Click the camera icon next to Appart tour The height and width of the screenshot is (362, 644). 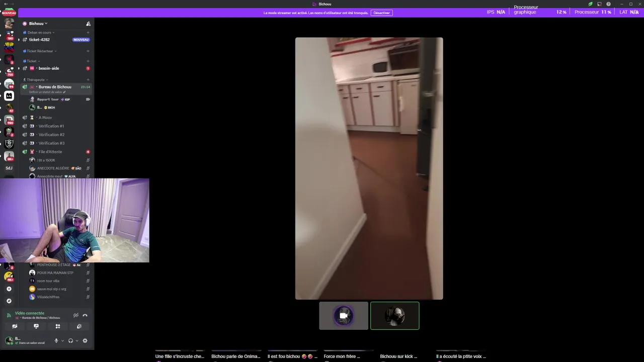point(88,100)
